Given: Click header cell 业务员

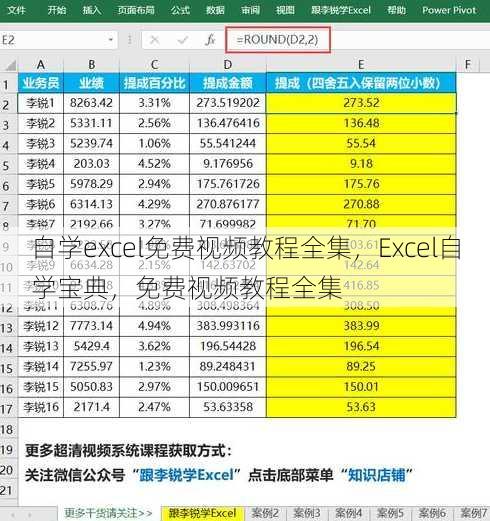Looking at the screenshot, I should (x=41, y=83).
